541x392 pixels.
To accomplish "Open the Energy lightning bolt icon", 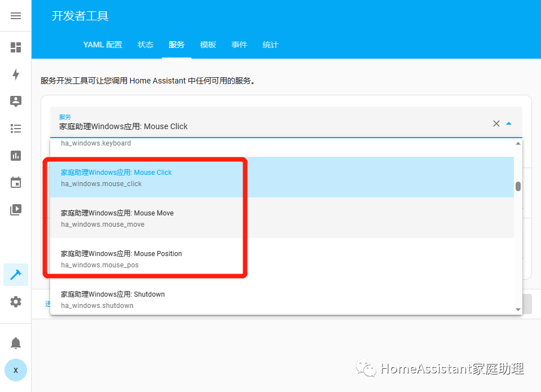I will [16, 74].
